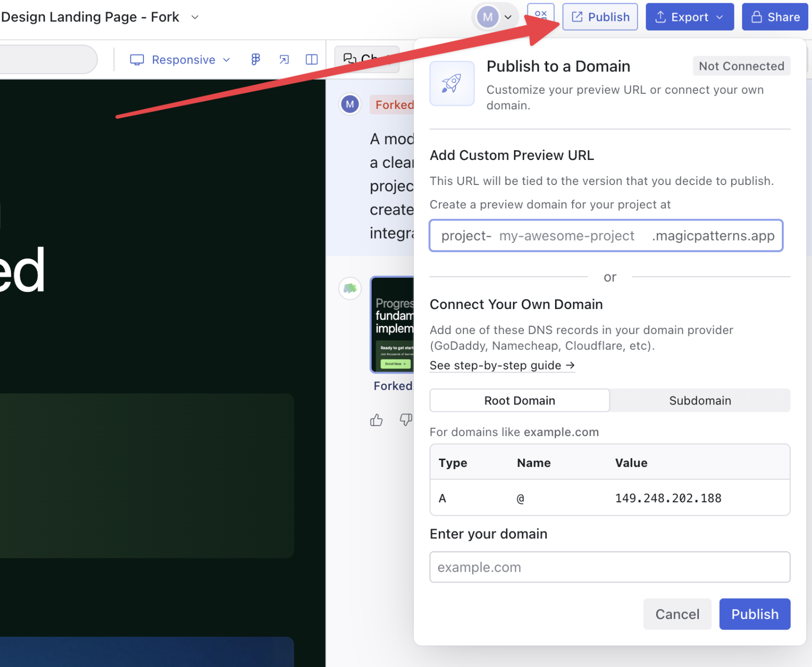Click the Cancel button in publish dialog
812x667 pixels.
(x=677, y=614)
